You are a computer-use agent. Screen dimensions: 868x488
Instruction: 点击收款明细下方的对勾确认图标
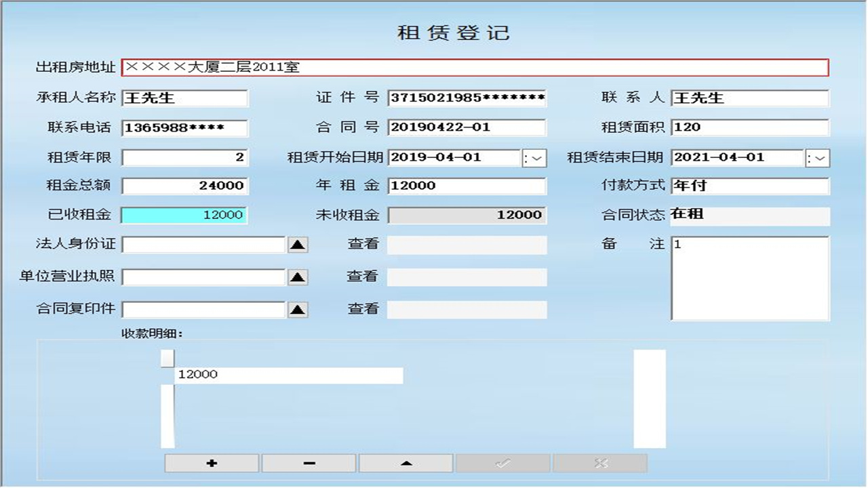click(502, 463)
